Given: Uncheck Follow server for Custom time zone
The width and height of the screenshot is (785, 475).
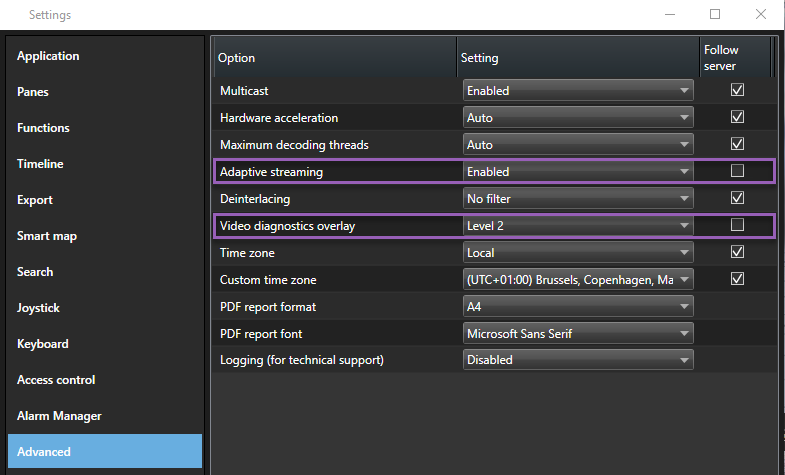Looking at the screenshot, I should [x=737, y=279].
